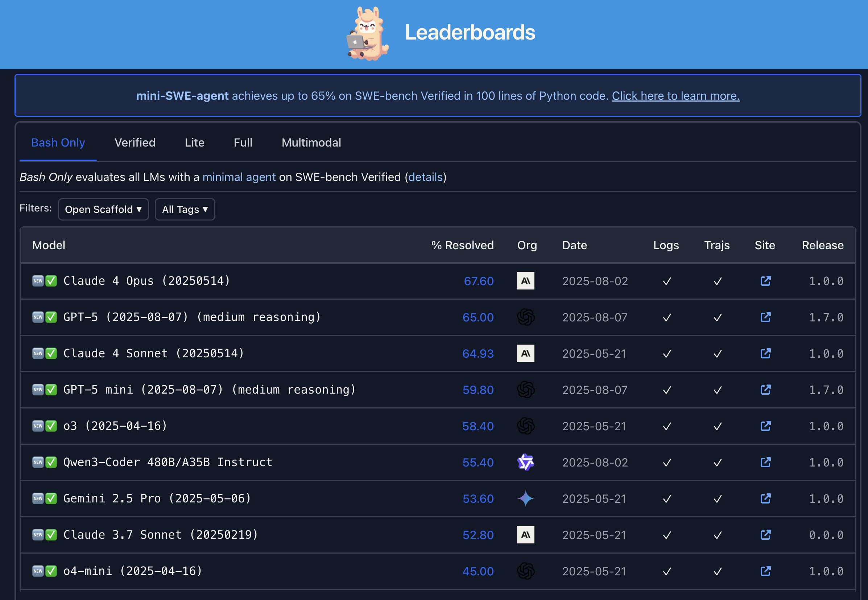Switch to the Lite tab

195,143
